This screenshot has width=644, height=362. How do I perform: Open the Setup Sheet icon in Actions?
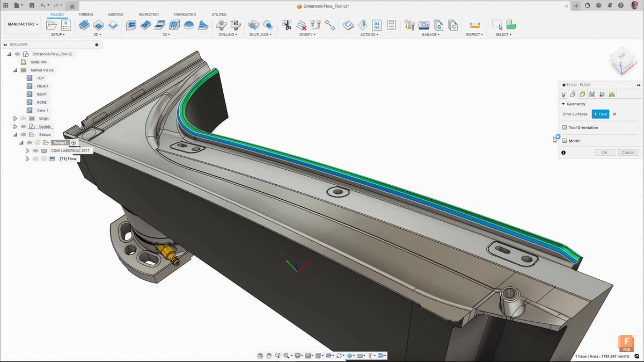click(x=391, y=25)
